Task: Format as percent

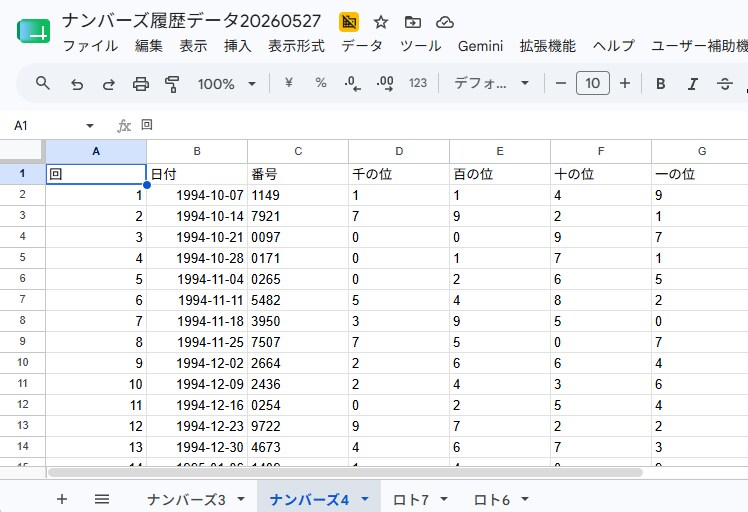Action: 321,84
